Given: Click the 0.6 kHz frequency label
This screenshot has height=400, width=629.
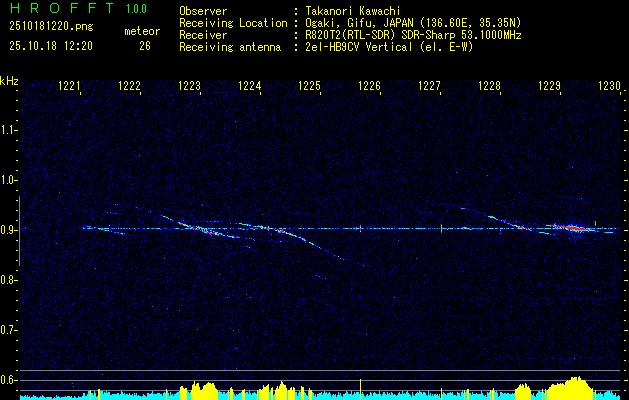Looking at the screenshot, I should pyautogui.click(x=8, y=380).
